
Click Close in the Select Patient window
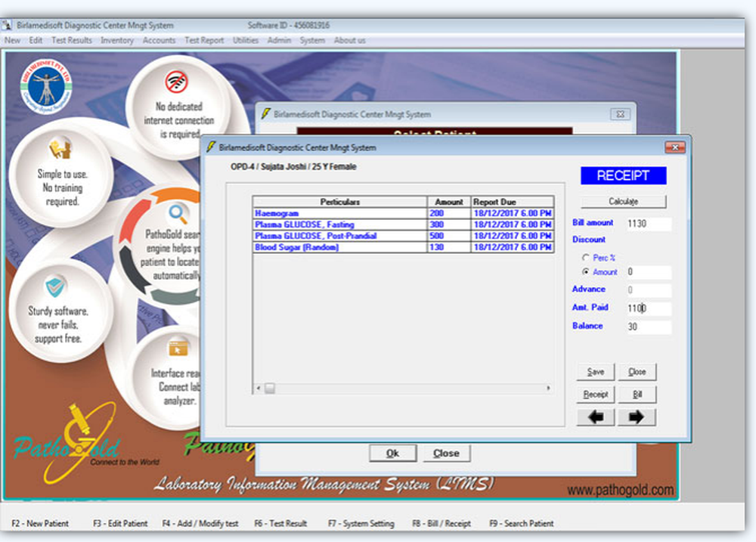[x=446, y=454]
